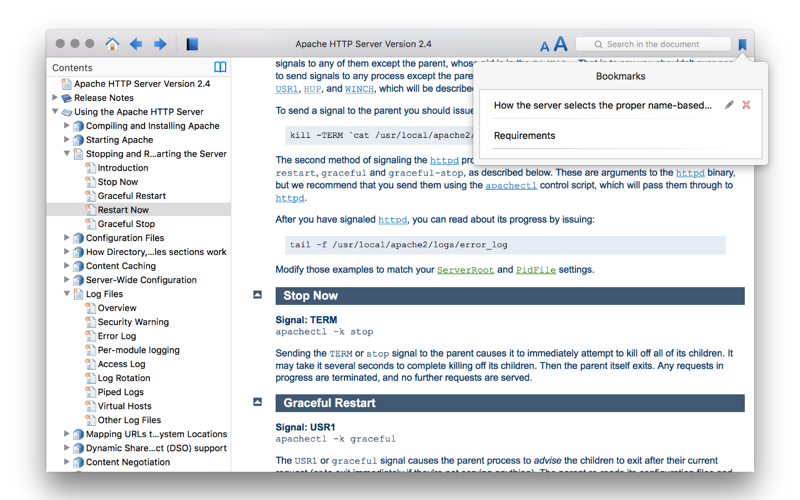Viewport: 800px width, 500px height.
Task: Expand the Configuration Files node
Action: coord(67,237)
